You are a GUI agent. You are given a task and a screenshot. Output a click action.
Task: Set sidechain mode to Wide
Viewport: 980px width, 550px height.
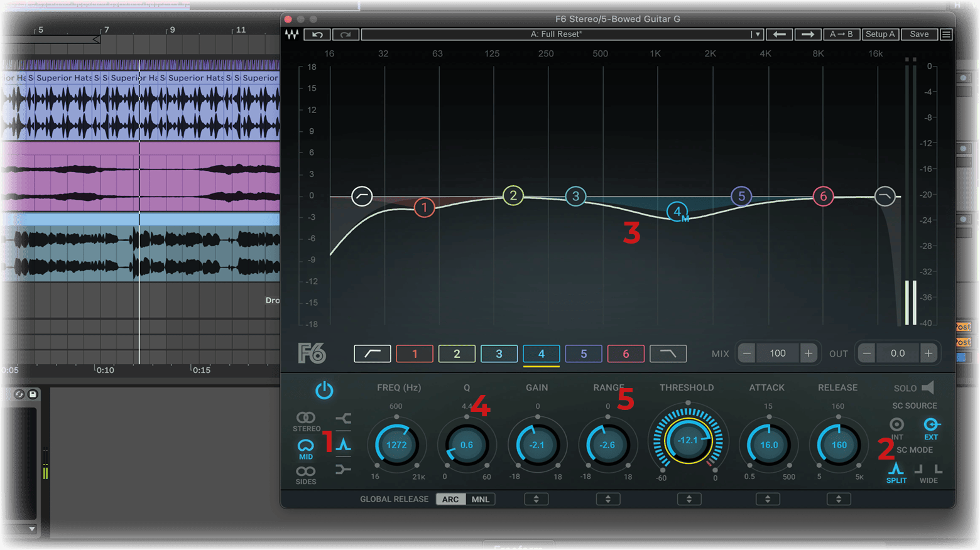click(x=928, y=473)
